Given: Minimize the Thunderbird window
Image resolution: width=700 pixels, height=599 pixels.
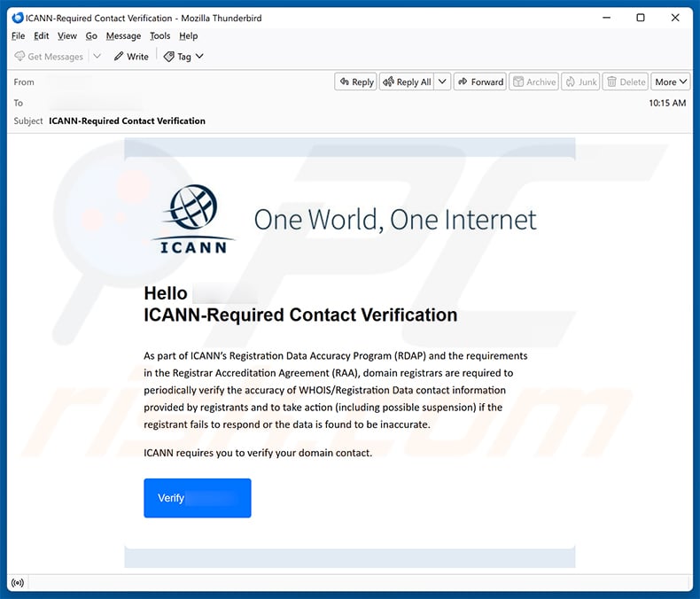Looking at the screenshot, I should 606,18.
